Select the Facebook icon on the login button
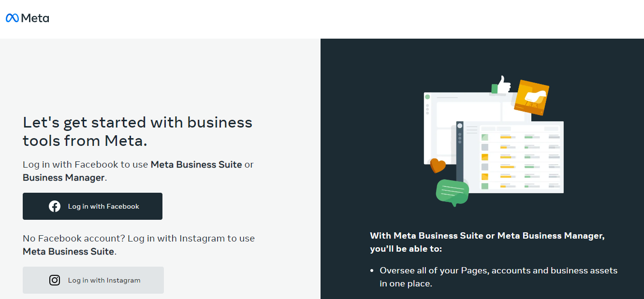The image size is (644, 299). point(55,206)
